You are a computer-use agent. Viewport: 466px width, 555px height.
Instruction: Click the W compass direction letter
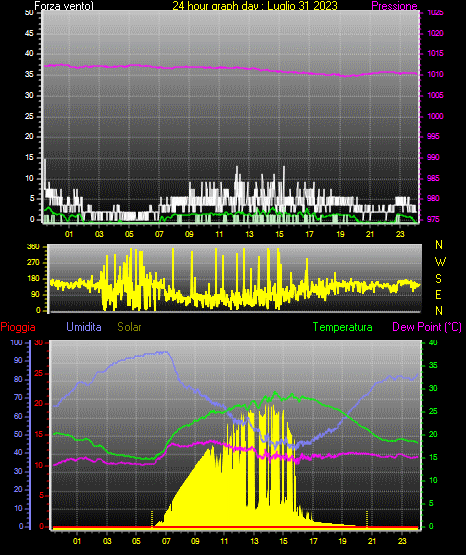pyautogui.click(x=440, y=262)
